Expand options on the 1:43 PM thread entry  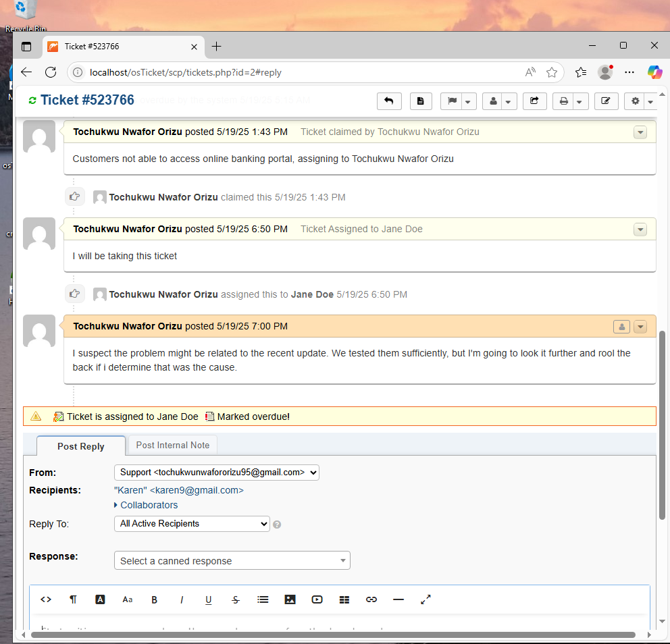(640, 132)
